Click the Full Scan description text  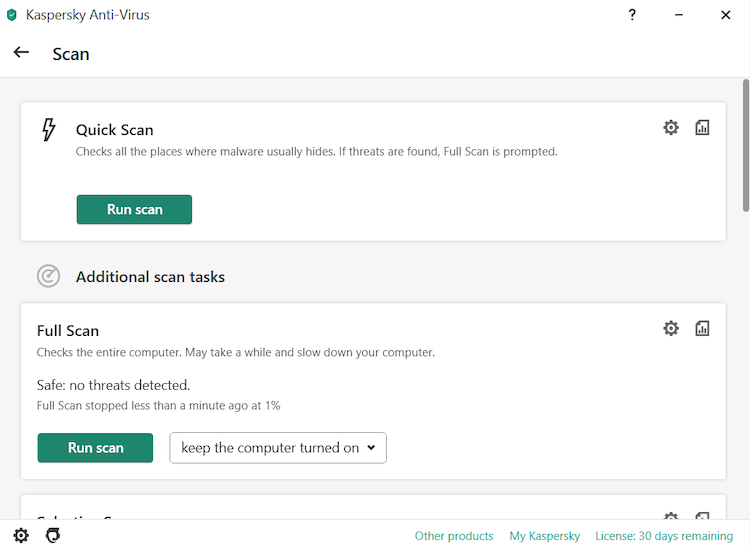click(236, 353)
